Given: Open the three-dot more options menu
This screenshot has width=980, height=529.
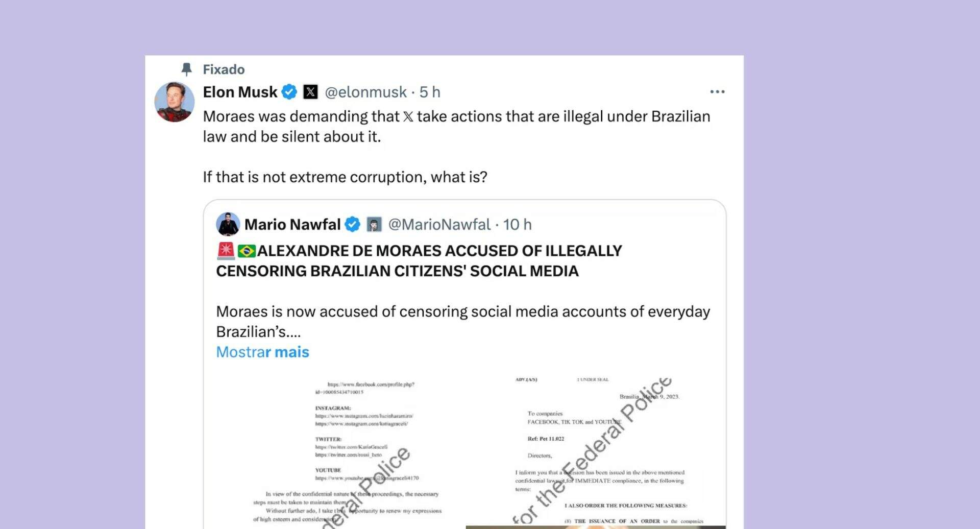Looking at the screenshot, I should coord(717,92).
